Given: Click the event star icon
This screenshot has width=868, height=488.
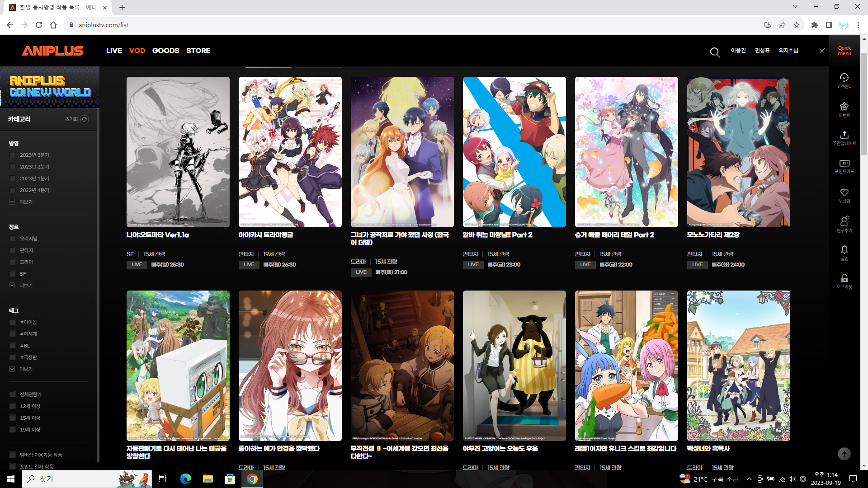Looking at the screenshot, I should point(844,107).
